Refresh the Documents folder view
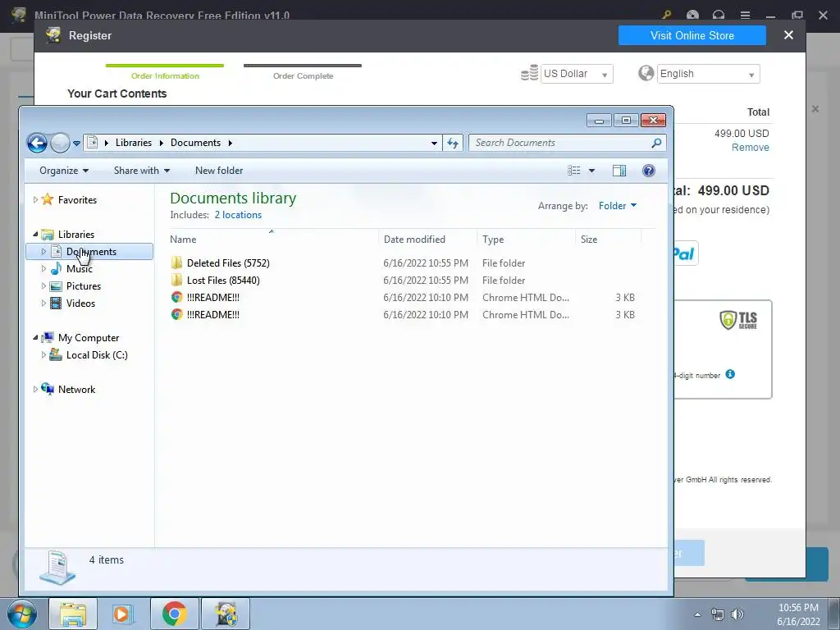This screenshot has width=840, height=630. (453, 143)
